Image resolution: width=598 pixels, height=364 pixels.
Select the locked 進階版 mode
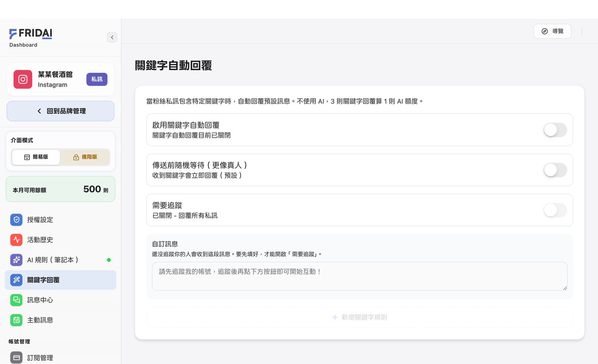click(x=85, y=157)
